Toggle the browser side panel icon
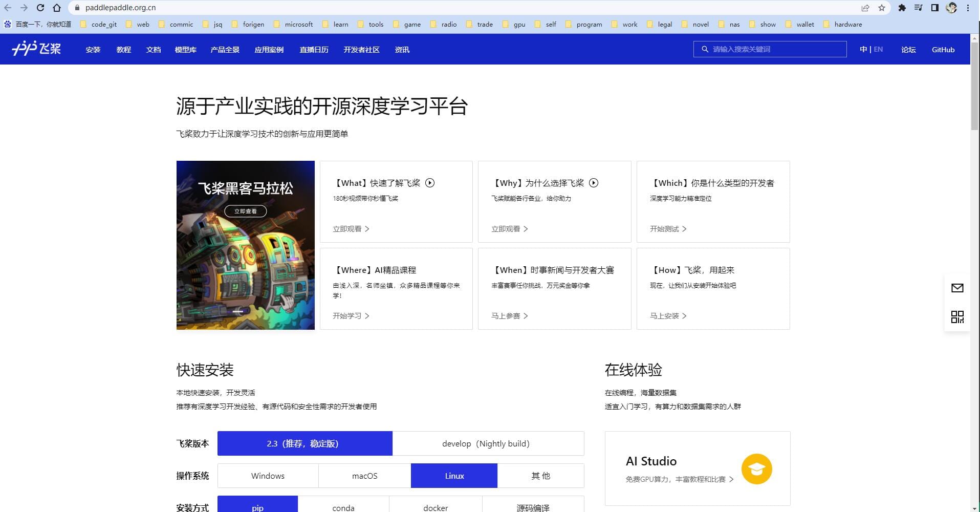980x512 pixels. (x=934, y=8)
